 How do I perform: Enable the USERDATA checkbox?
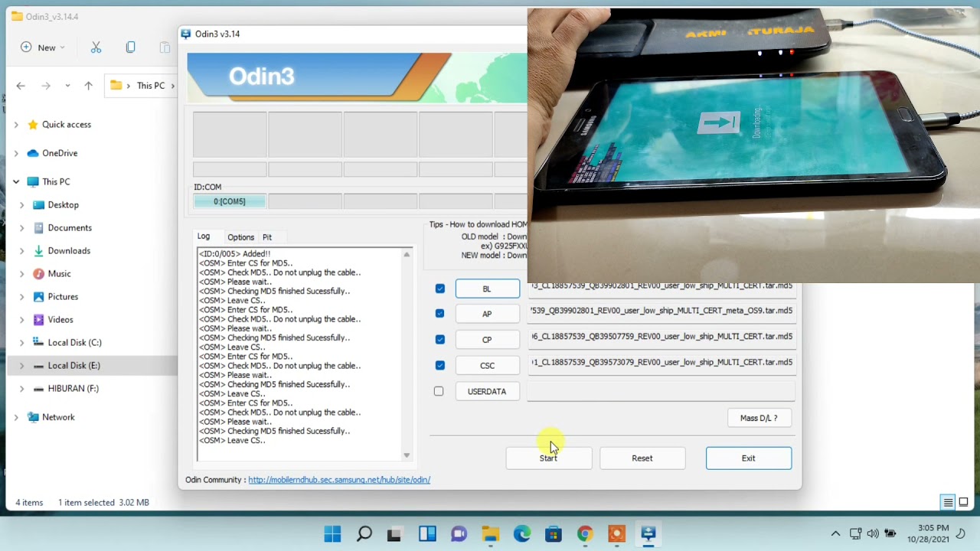(439, 391)
